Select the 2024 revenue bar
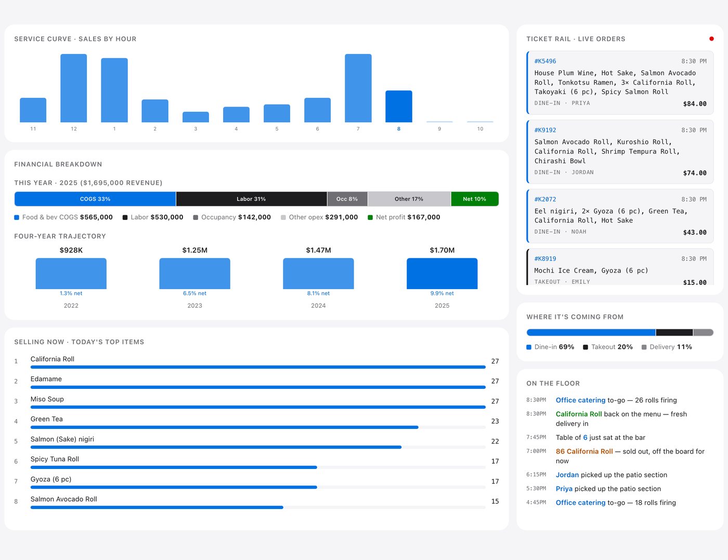The height and width of the screenshot is (560, 728). 318,274
